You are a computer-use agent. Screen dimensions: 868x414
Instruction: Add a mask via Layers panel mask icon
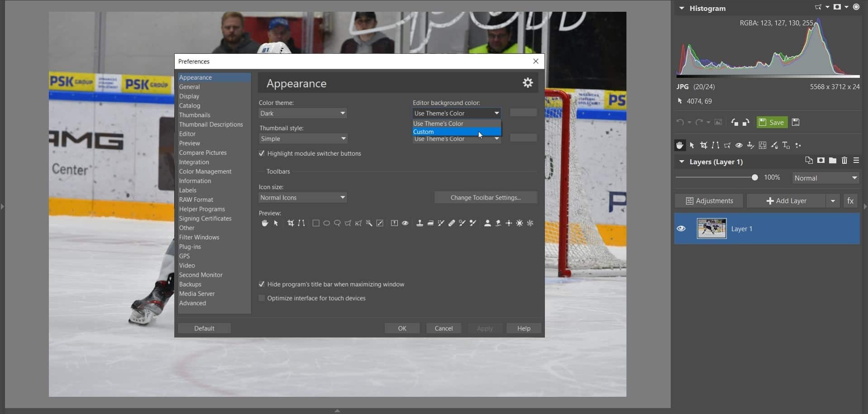coord(821,161)
